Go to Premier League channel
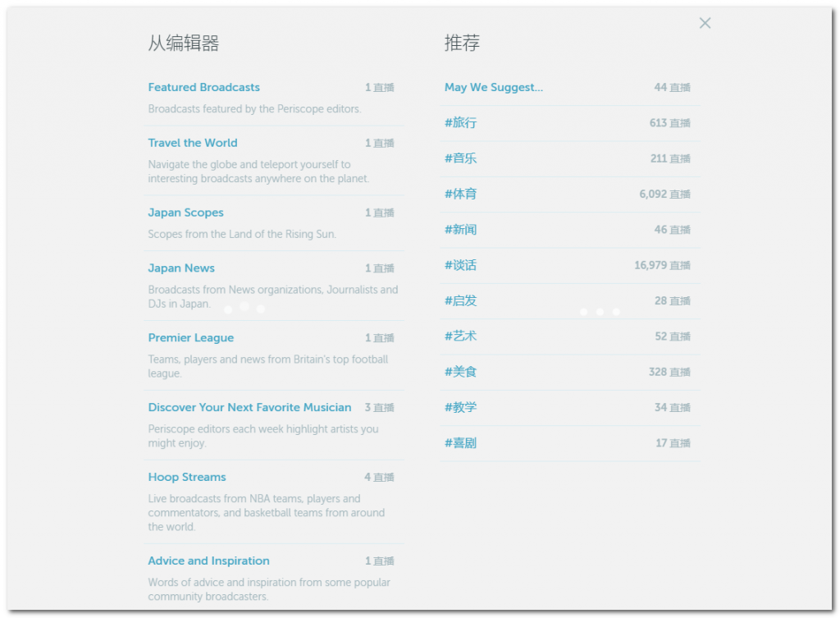The width and height of the screenshot is (840, 618). pos(190,338)
